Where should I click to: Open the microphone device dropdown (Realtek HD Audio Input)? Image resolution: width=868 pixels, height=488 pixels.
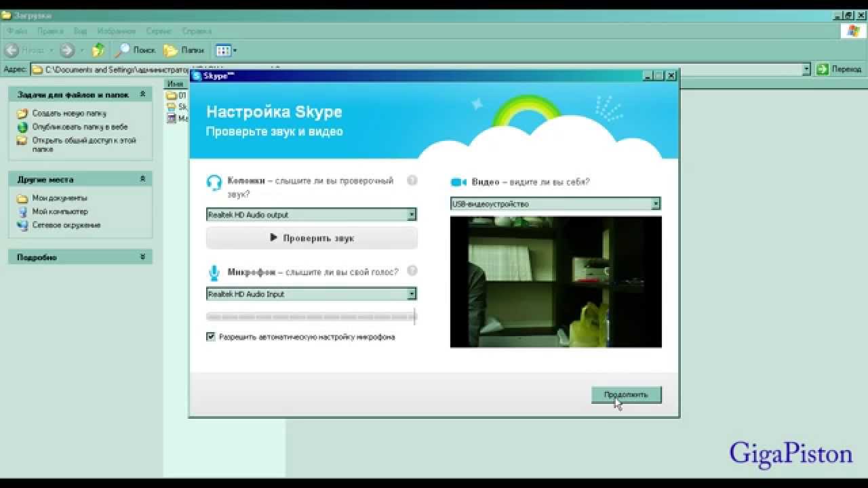click(x=311, y=294)
